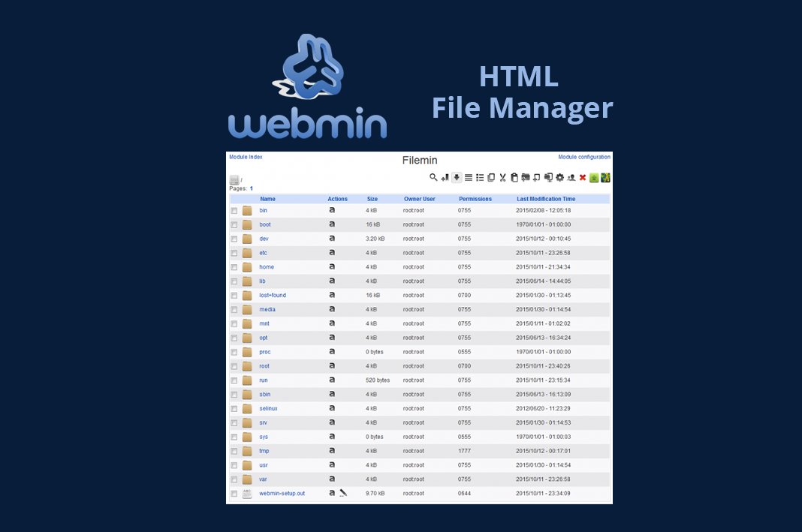Click the cut files scissors icon

point(502,177)
